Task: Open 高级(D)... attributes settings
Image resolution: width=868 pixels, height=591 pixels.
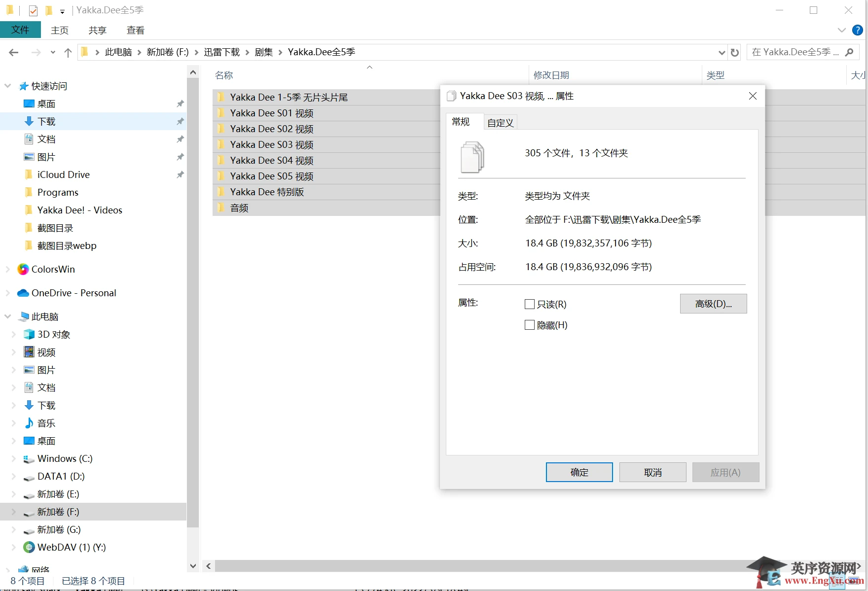Action: 714,304
